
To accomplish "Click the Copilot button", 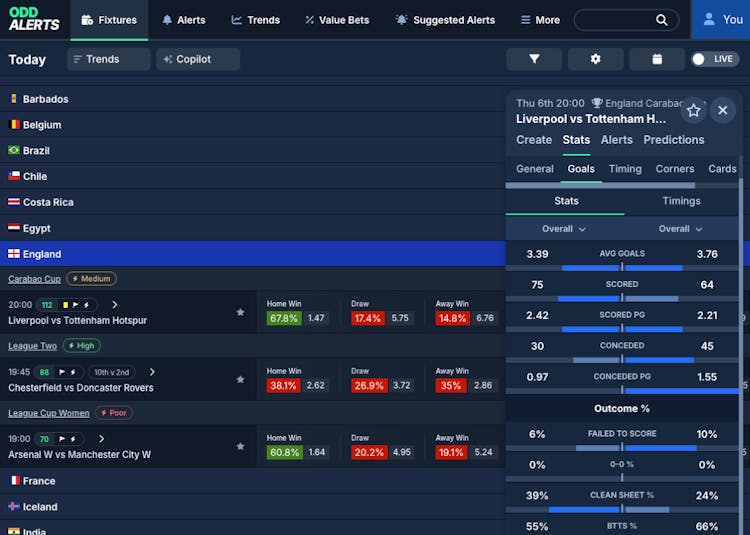I will 198,59.
